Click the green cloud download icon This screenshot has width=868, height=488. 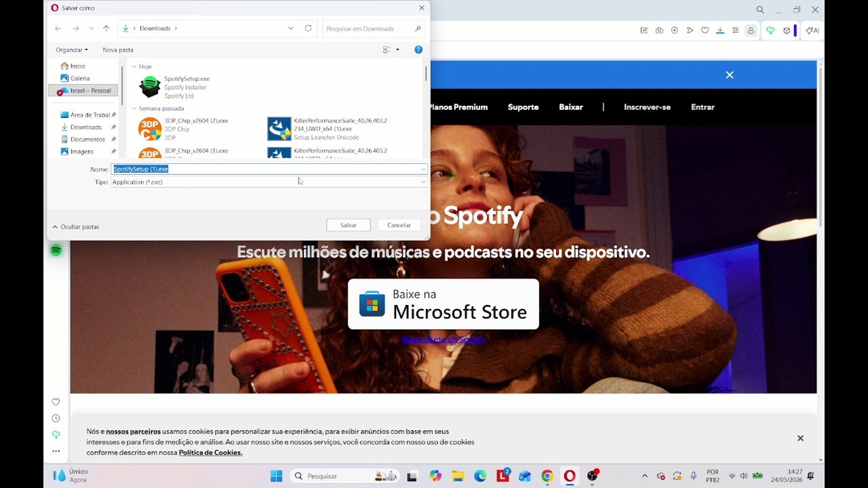770,30
